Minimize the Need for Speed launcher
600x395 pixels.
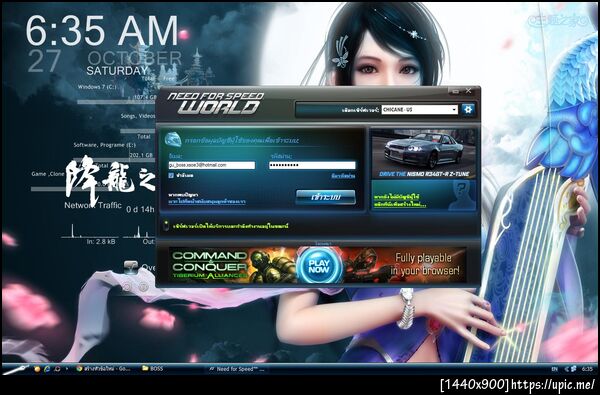click(x=456, y=91)
